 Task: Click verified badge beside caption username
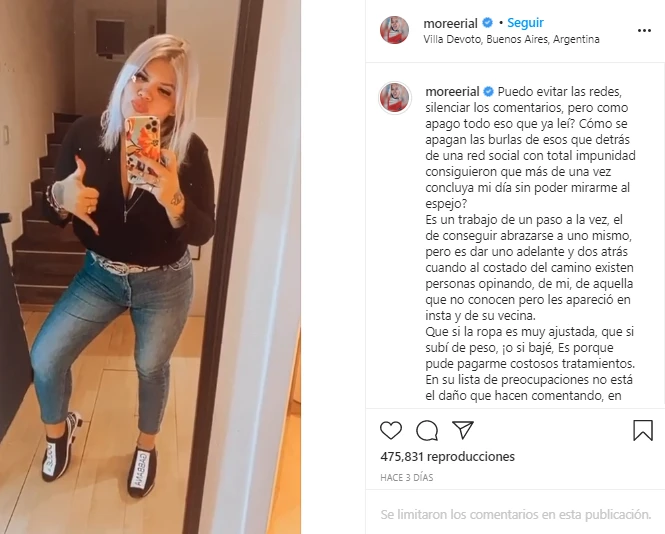[489, 91]
